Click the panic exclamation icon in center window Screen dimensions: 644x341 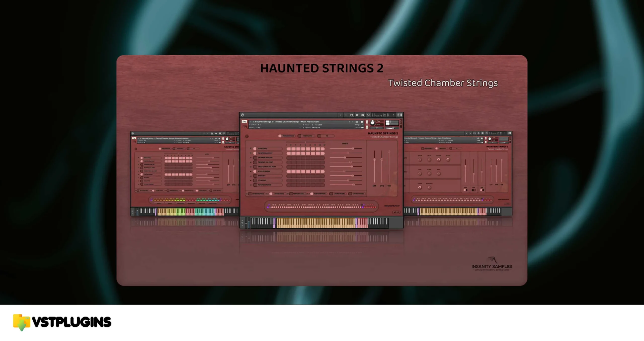point(393,115)
